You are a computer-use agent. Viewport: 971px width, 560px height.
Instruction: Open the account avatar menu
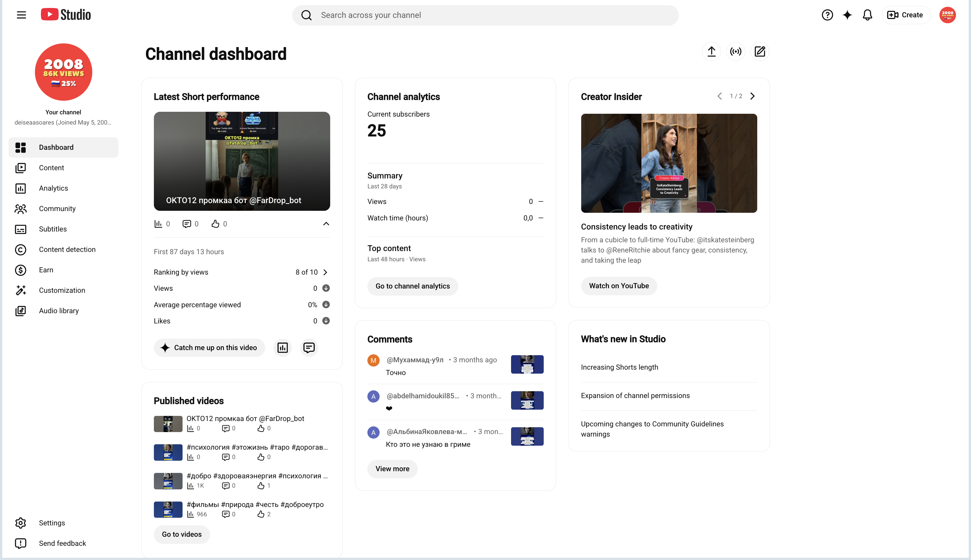coord(947,15)
